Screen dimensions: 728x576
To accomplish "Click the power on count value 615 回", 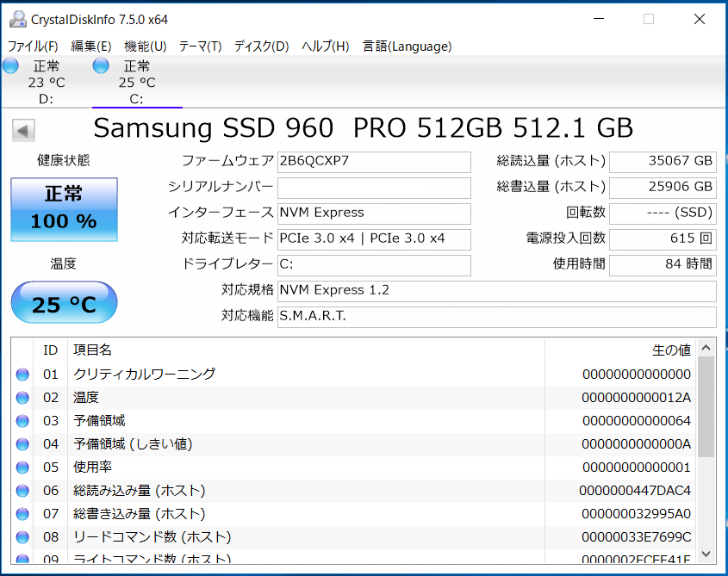I will coord(663,239).
